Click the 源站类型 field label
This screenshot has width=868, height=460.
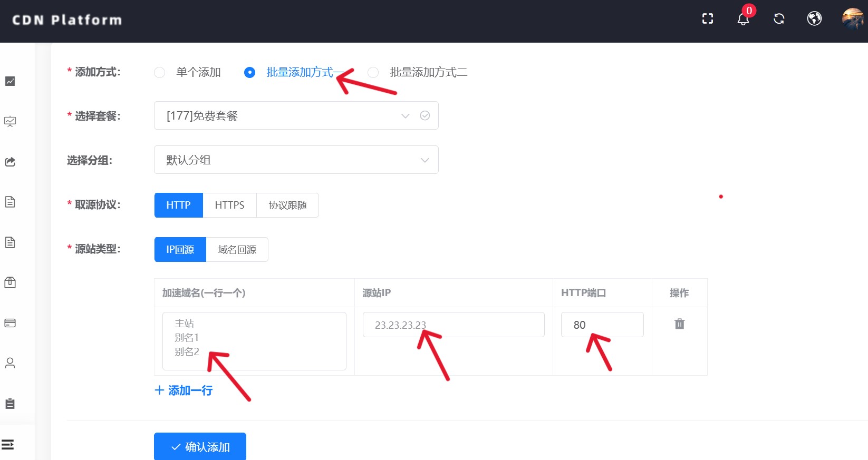[98, 249]
